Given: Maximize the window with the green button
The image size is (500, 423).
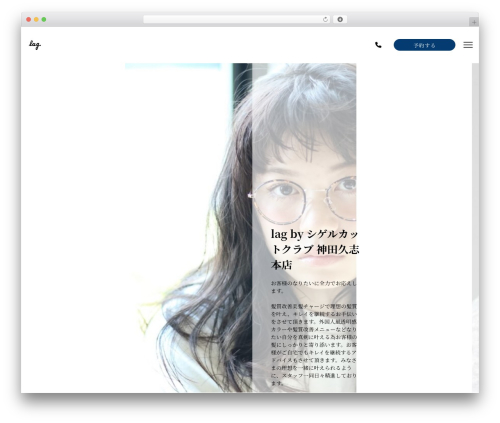Looking at the screenshot, I should click(x=44, y=20).
